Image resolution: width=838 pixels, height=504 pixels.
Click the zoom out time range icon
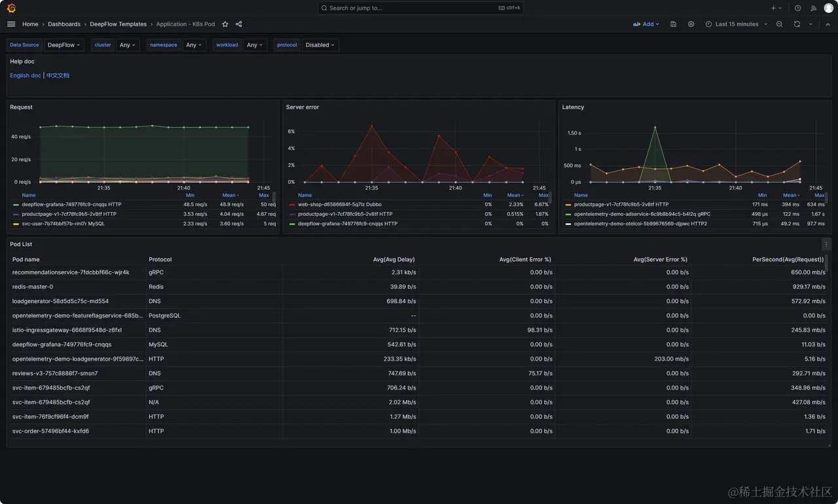(x=779, y=24)
